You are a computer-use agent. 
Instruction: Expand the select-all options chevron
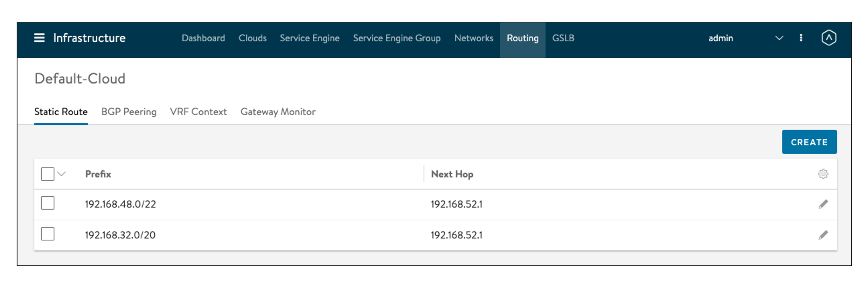(62, 174)
